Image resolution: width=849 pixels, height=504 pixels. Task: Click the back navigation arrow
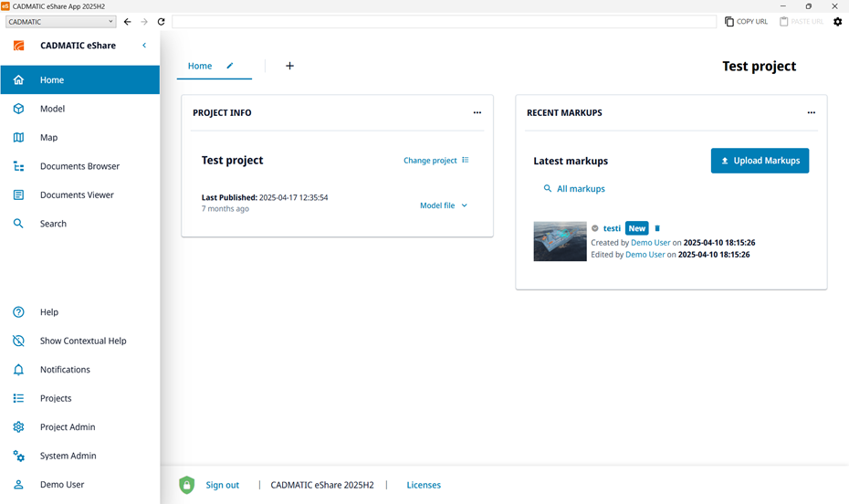(127, 21)
